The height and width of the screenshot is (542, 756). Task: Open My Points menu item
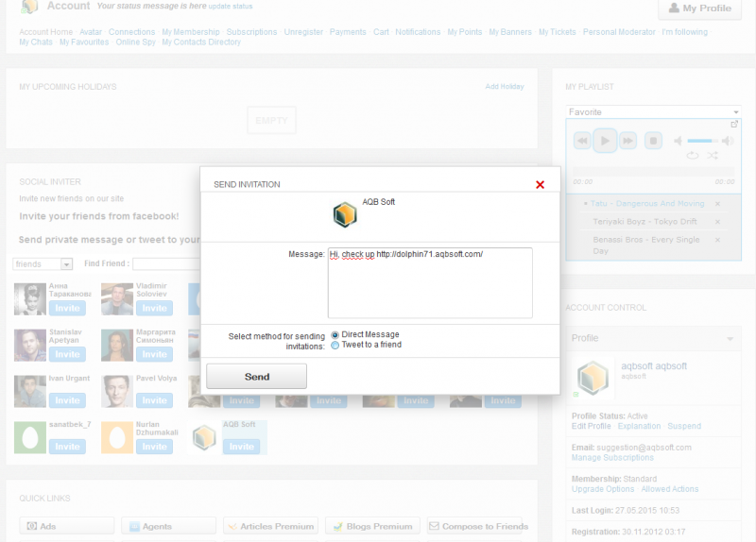pos(464,32)
